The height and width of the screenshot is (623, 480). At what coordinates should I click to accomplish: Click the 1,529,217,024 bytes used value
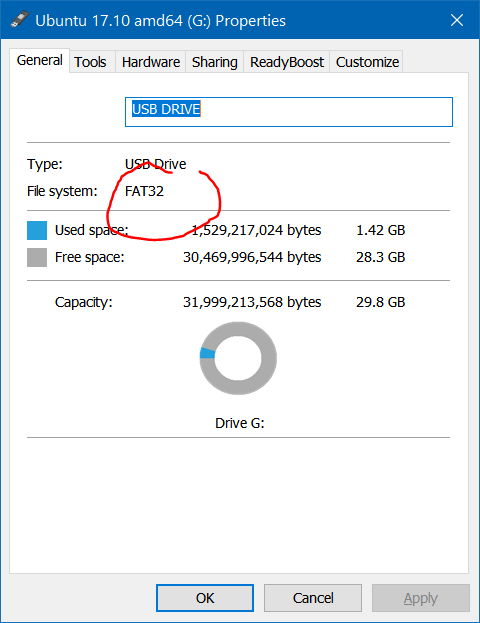(256, 230)
